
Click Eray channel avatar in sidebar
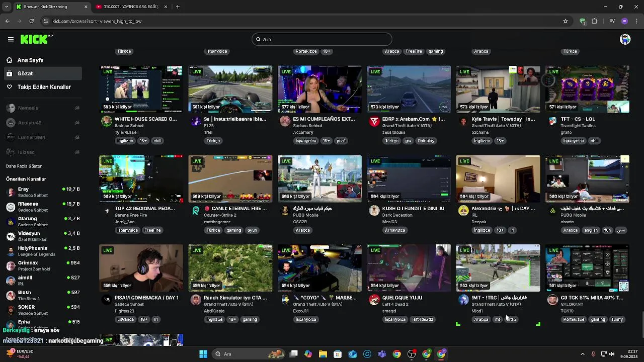tap(11, 193)
